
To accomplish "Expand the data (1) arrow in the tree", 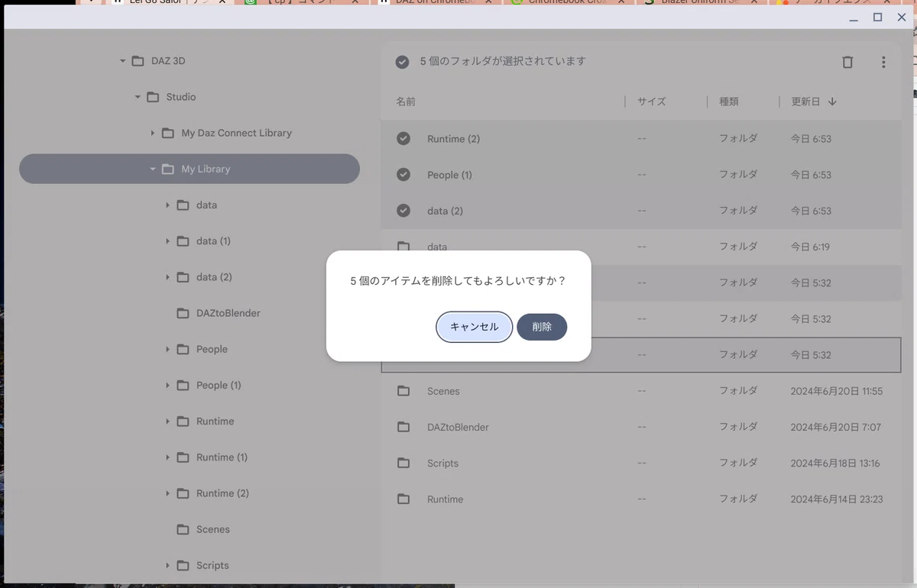I will point(167,241).
